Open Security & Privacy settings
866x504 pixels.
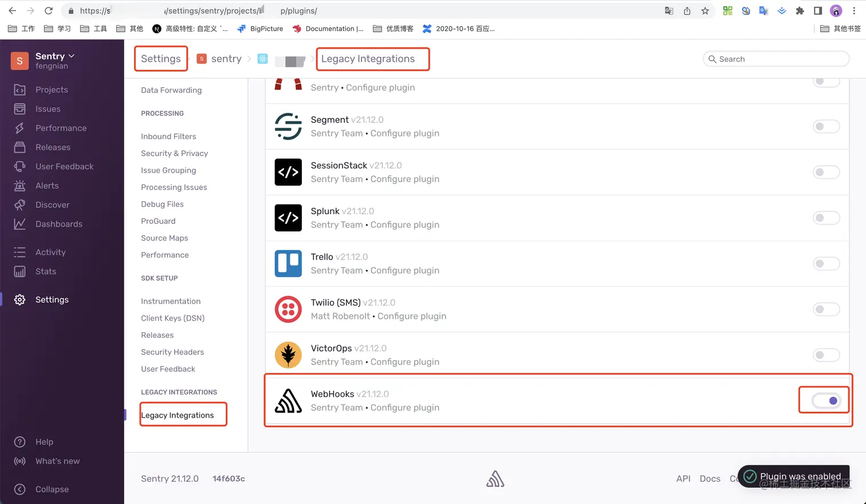[x=174, y=153]
